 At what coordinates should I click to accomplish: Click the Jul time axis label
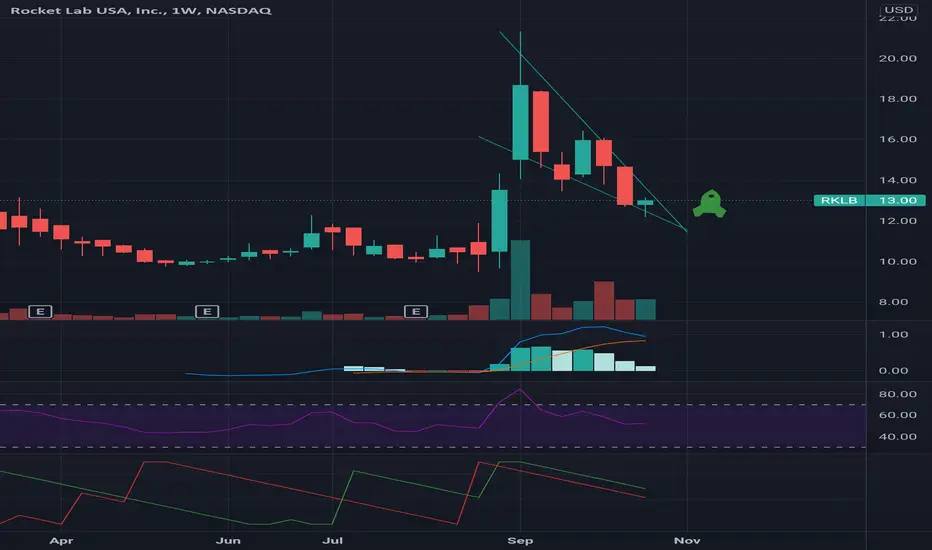coord(332,540)
